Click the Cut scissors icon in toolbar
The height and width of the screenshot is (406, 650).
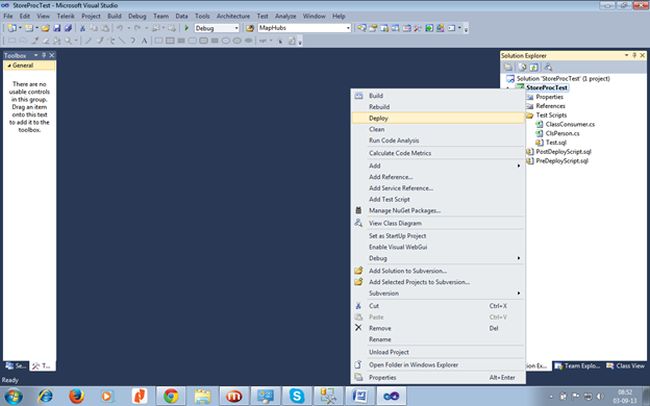pos(82,28)
